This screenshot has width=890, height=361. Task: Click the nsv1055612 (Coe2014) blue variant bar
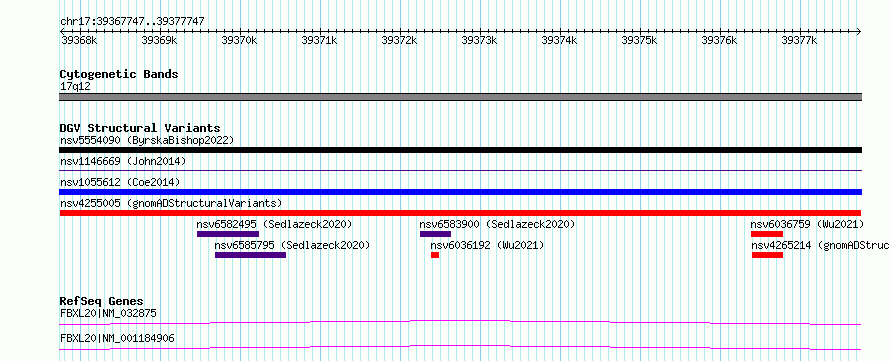[460, 192]
